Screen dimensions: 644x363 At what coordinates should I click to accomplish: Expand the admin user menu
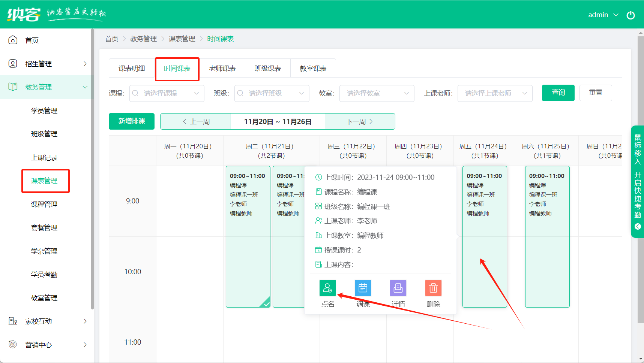point(603,15)
